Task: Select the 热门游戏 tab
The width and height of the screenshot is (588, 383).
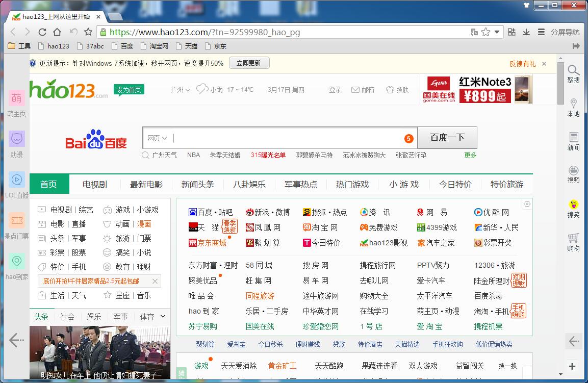Action: coord(352,184)
